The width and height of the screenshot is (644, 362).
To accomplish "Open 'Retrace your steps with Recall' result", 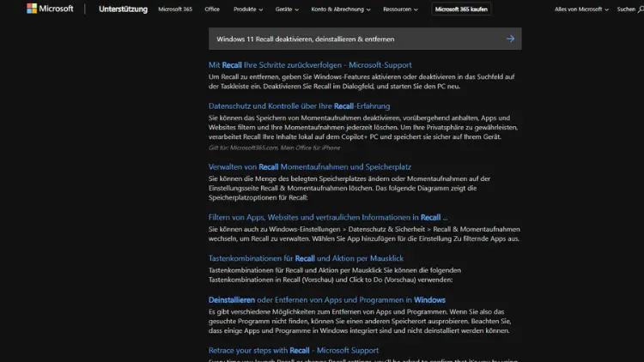I will click(294, 350).
